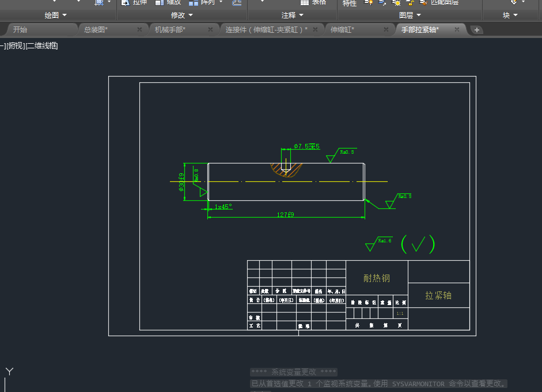The height and width of the screenshot is (392, 542).
Task: Select the hatch pattern tool icon
Action: (x=99, y=2)
